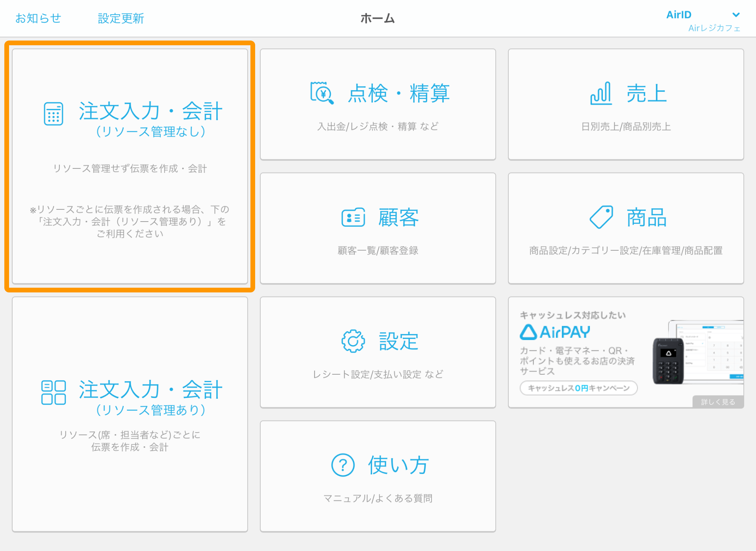
Task: Click 設定更新 to refresh settings
Action: click(x=121, y=18)
